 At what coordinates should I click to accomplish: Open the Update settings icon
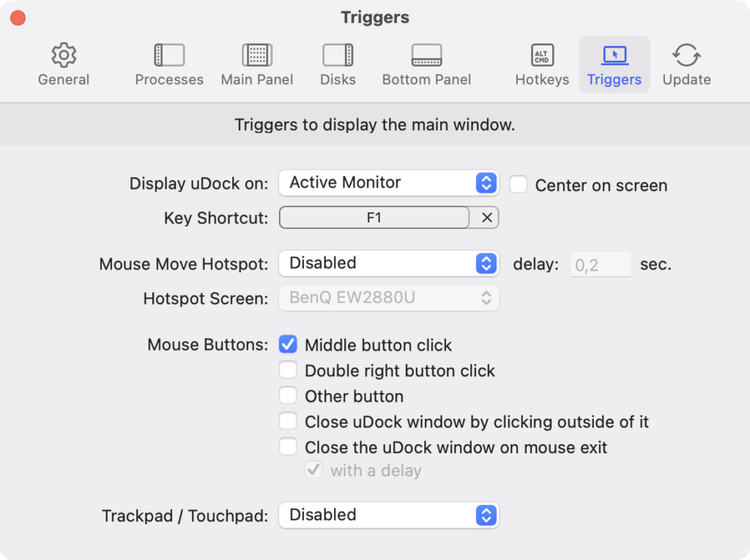click(686, 64)
